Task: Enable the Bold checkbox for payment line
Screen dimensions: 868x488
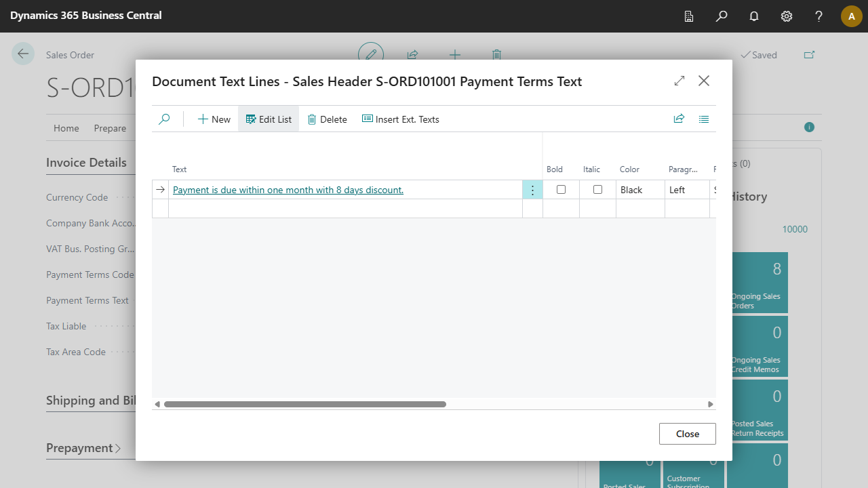Action: click(x=561, y=190)
